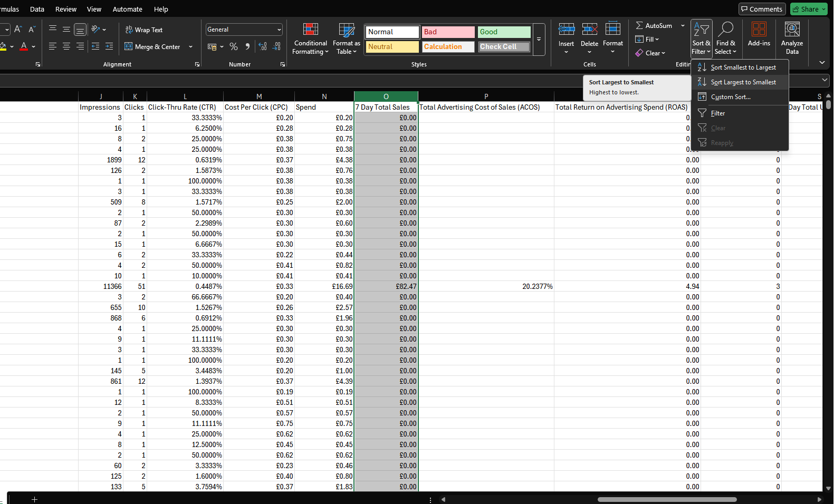Image resolution: width=834 pixels, height=504 pixels.
Task: Toggle middle align
Action: [66, 29]
